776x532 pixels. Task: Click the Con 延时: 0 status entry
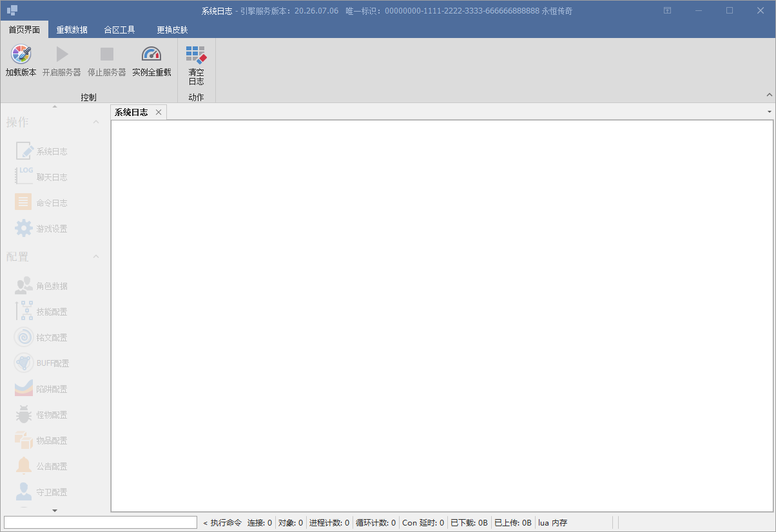pos(423,523)
